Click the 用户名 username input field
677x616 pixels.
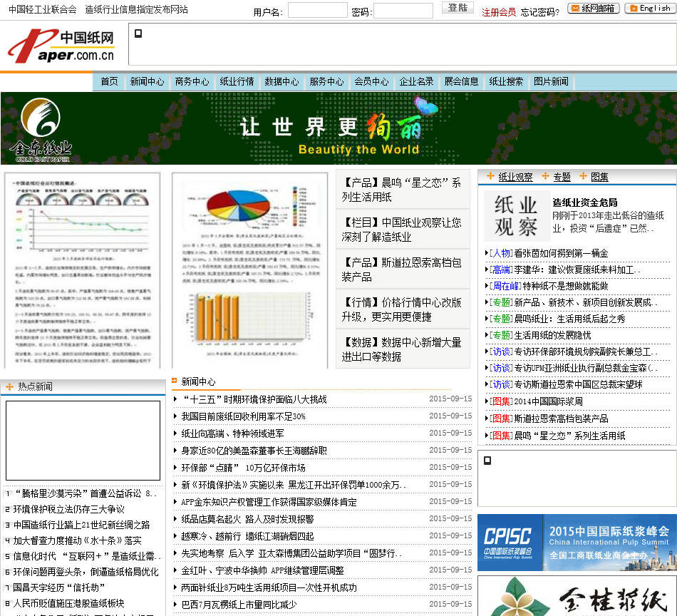pos(317,11)
